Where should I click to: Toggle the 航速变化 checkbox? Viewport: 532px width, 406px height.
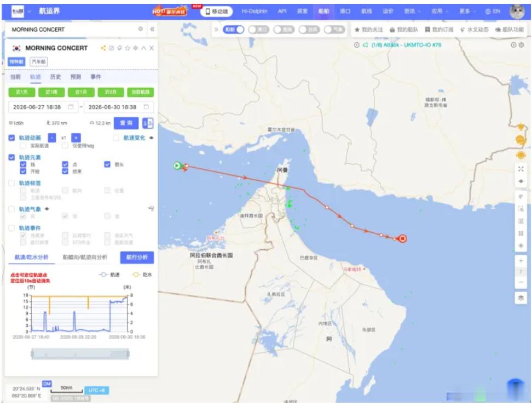click(x=117, y=138)
